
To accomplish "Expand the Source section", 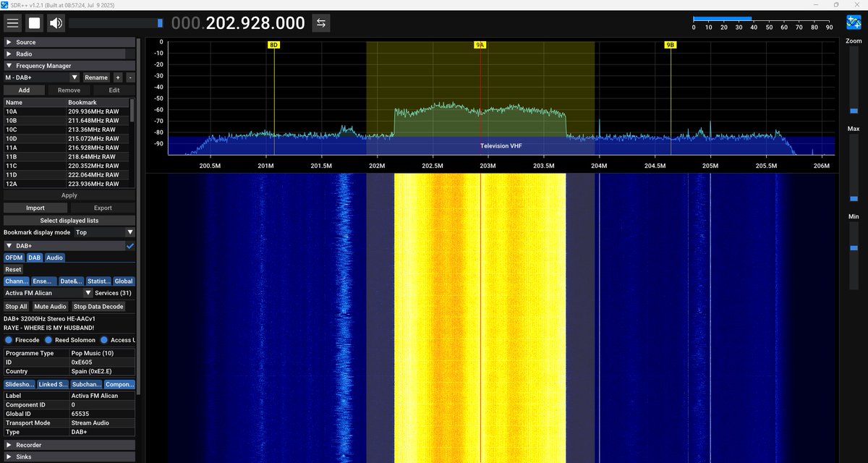I will [69, 43].
